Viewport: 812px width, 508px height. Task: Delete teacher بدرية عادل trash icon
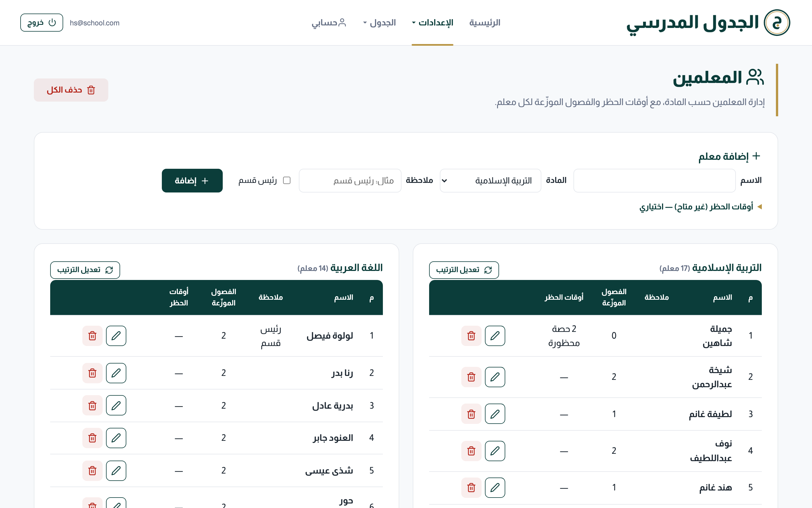(x=92, y=406)
